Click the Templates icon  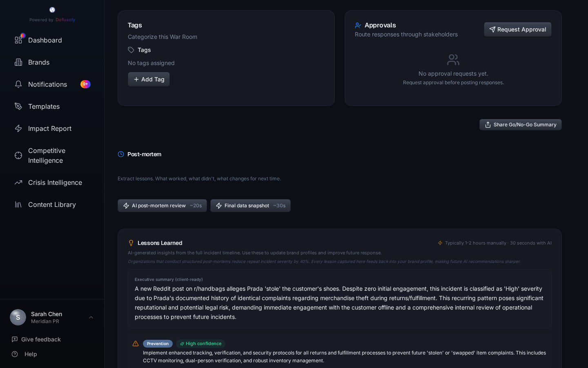[x=18, y=106]
